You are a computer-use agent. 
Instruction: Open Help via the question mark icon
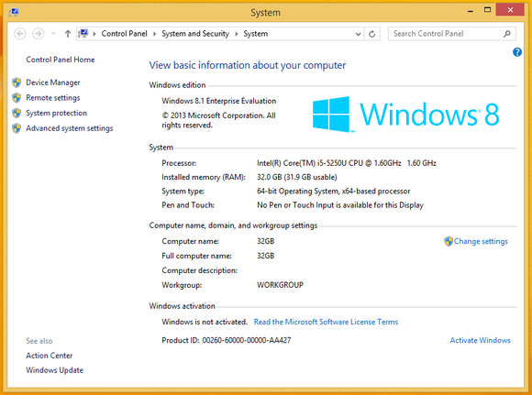pos(517,52)
